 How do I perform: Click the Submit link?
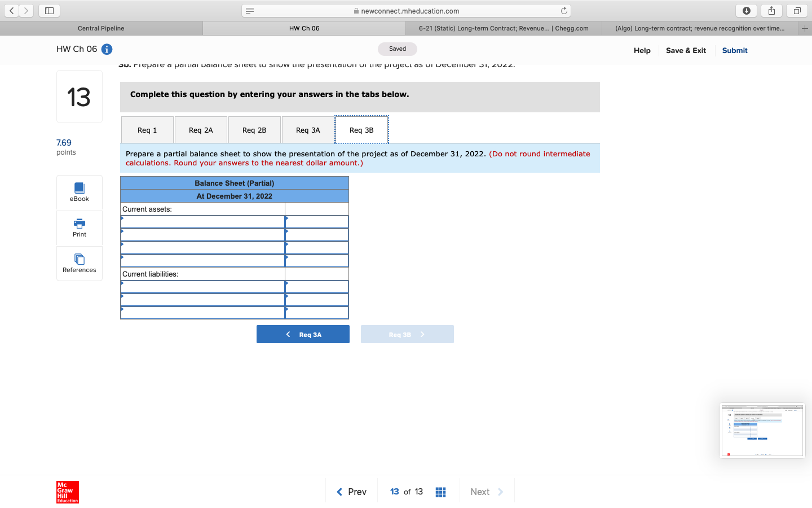point(735,50)
